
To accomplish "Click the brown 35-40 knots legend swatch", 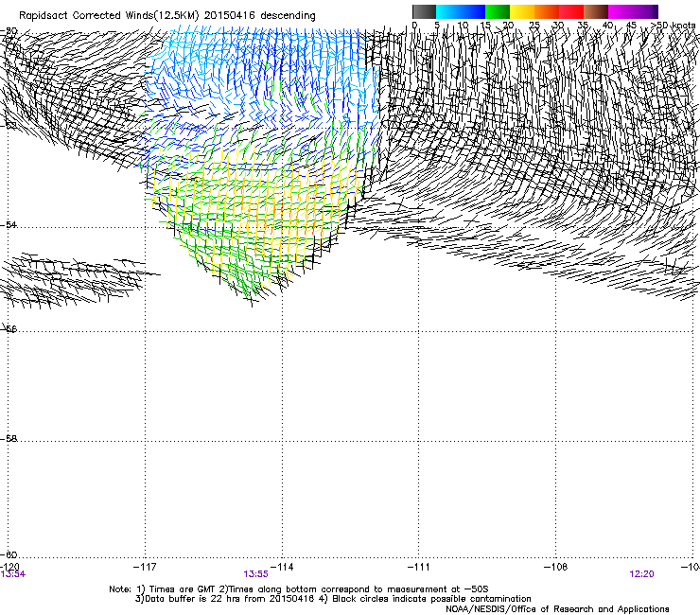I will 596,11.
